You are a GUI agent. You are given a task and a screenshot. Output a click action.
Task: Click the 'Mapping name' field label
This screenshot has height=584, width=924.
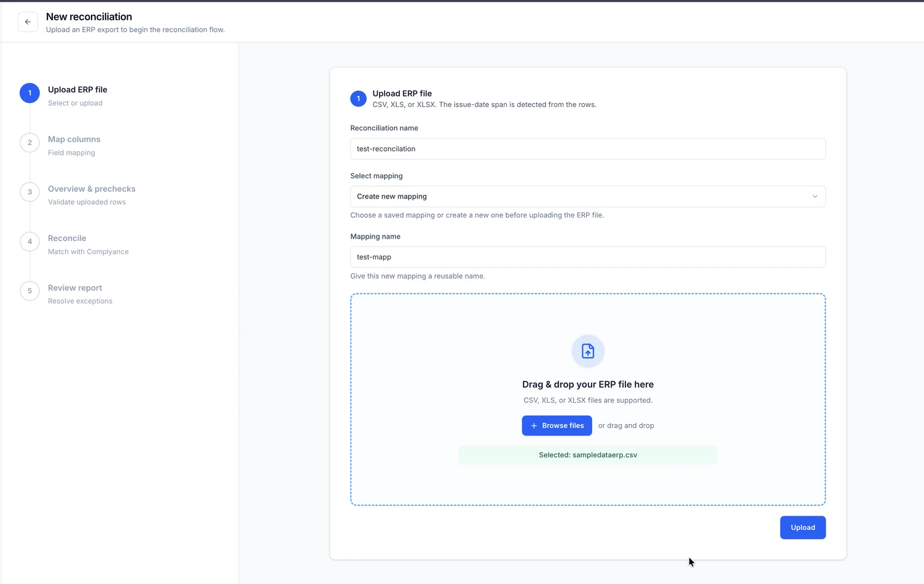[375, 237]
